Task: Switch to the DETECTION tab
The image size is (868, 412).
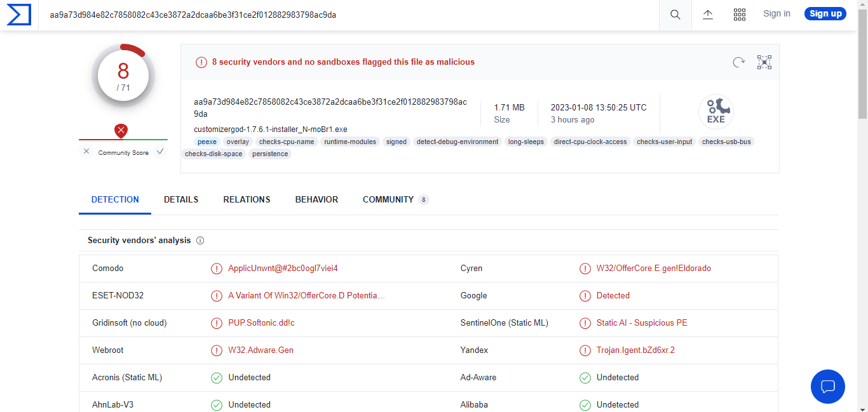Action: [115, 199]
